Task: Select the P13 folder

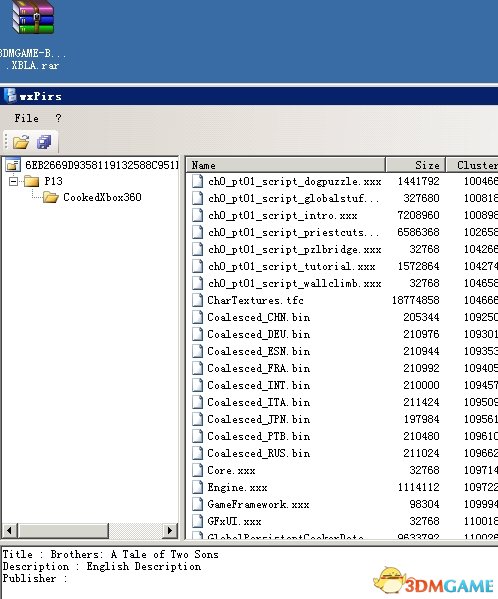Action: tap(53, 181)
